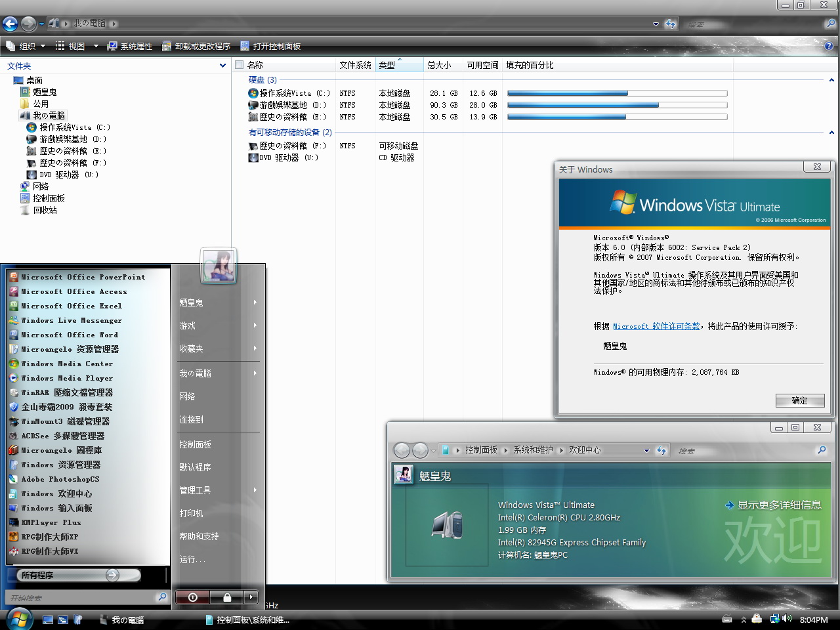Click usage bar for 歷史の資料館 (E:)

click(x=617, y=117)
